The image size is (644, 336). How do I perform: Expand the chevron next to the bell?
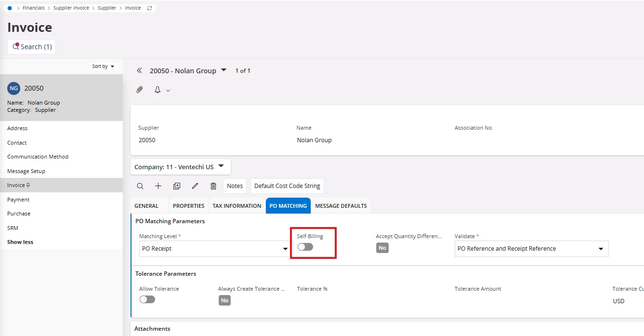coord(168,90)
